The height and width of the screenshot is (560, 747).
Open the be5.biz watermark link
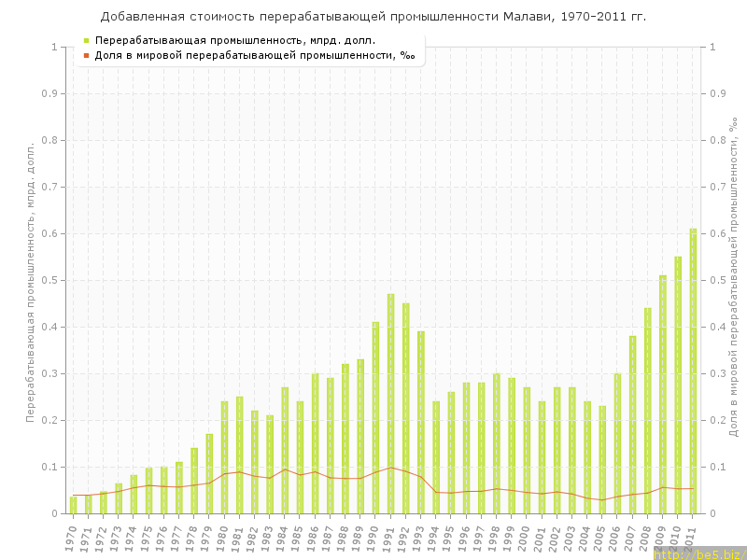pyautogui.click(x=699, y=553)
